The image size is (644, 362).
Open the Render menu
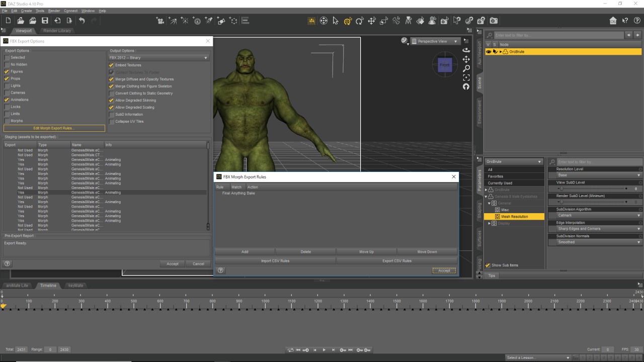pyautogui.click(x=54, y=11)
